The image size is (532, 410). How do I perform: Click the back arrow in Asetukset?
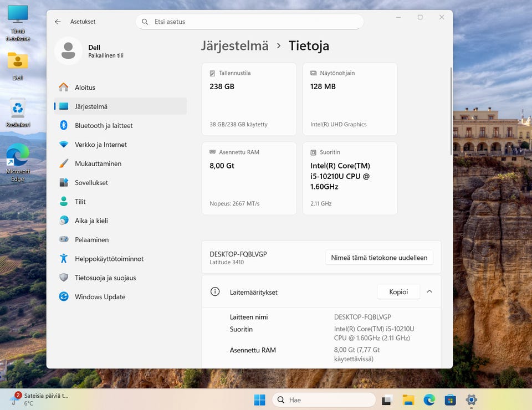pyautogui.click(x=58, y=22)
